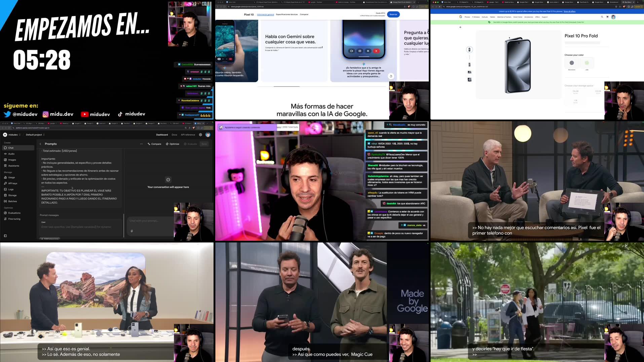This screenshot has width=644, height=362.
Task: Click replay icon on Gemini carousel card
Action: click(x=391, y=76)
